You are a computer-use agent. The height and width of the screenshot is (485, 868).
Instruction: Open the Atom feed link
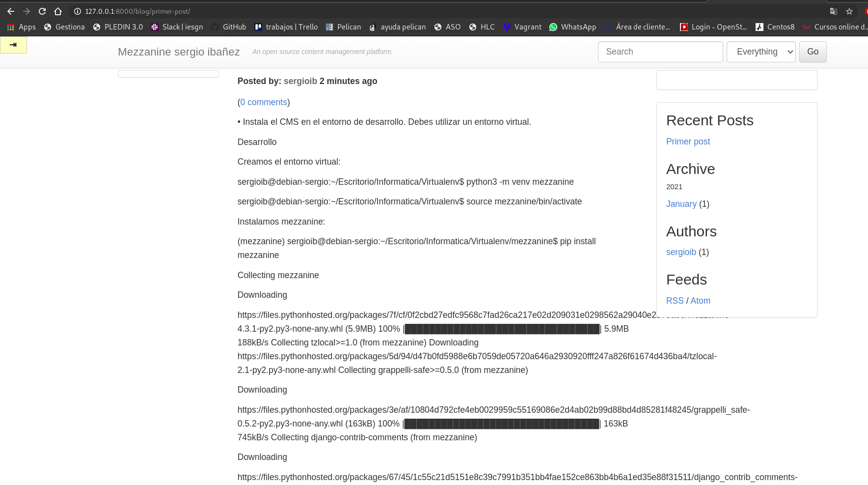click(700, 301)
